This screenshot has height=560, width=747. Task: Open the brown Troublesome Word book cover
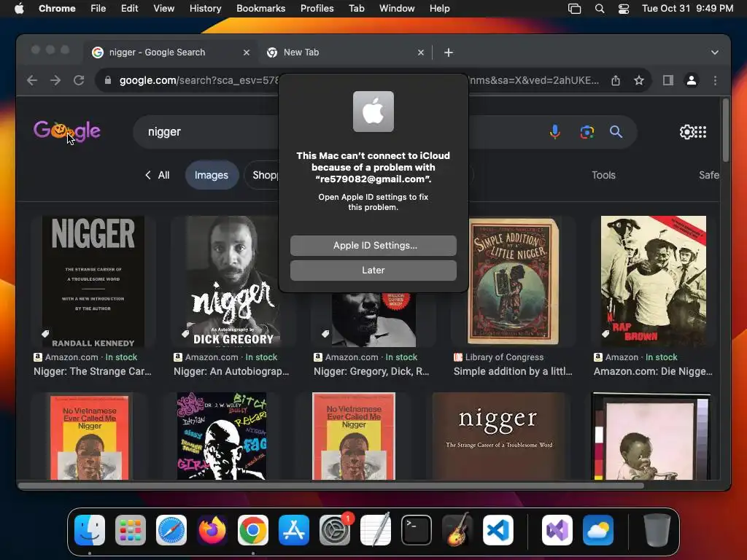[x=498, y=436]
